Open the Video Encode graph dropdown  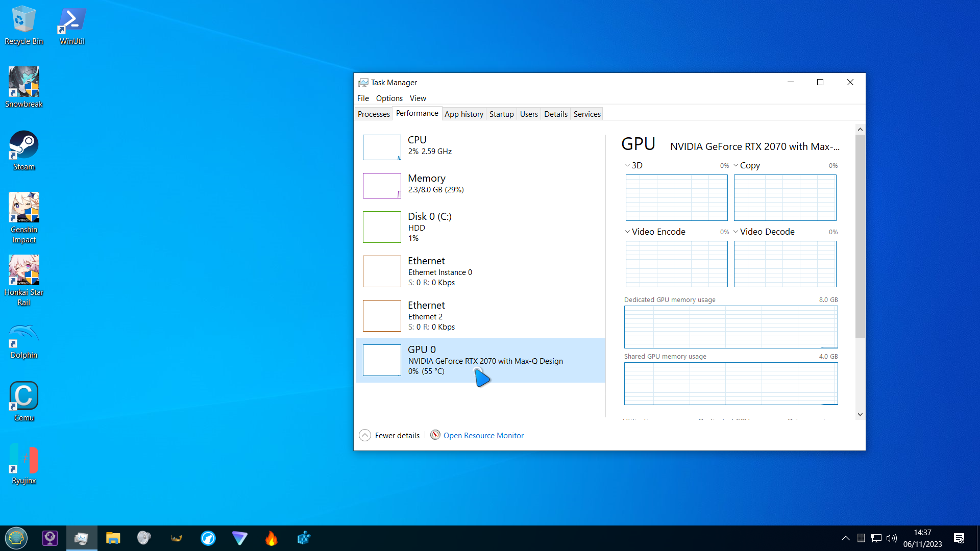coord(627,232)
